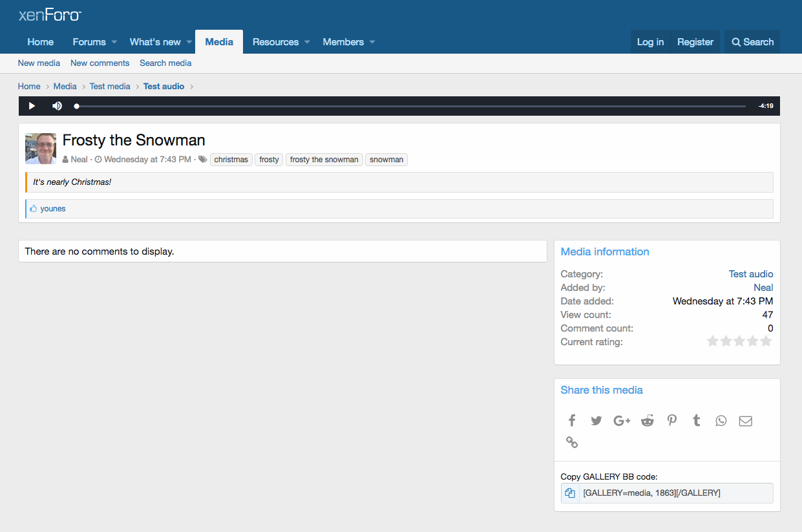This screenshot has width=802, height=532.
Task: Click the chain link share icon
Action: 572,442
